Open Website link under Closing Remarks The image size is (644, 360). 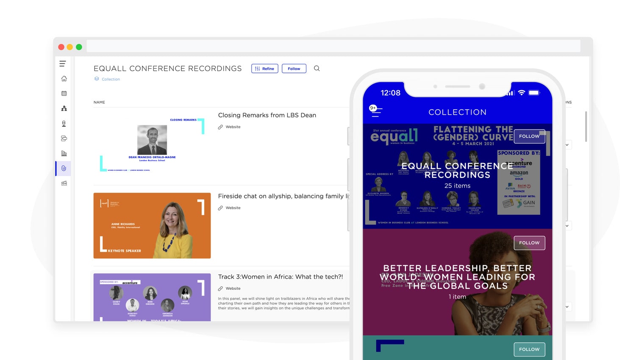pos(233,127)
